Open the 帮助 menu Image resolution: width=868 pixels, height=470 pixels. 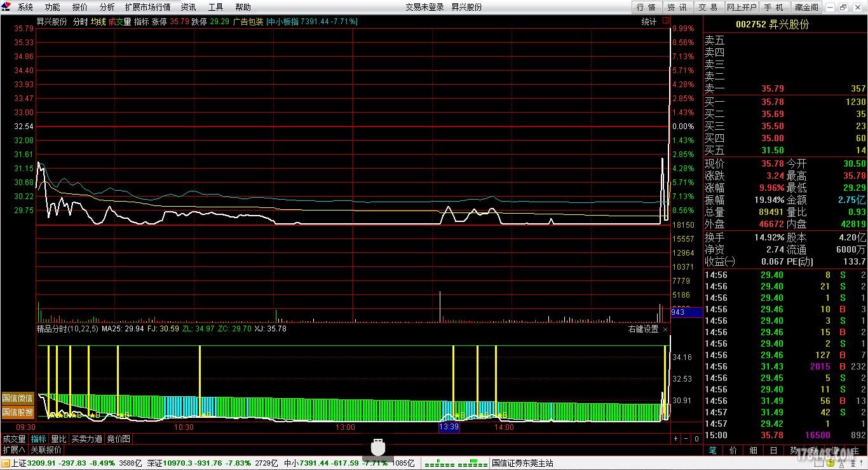point(243,7)
